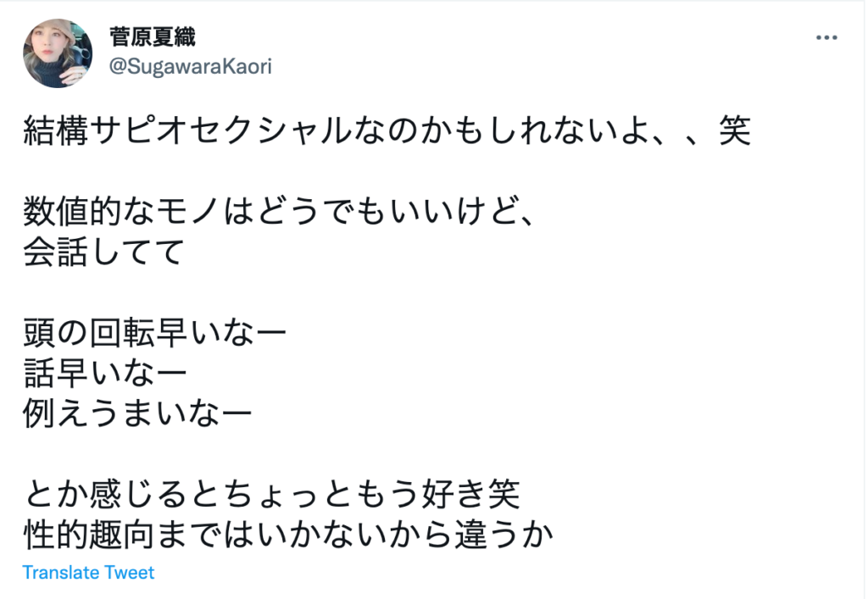The height and width of the screenshot is (599, 868).
Task: Click the phrase まではいかないから in the last line
Action: (x=304, y=535)
